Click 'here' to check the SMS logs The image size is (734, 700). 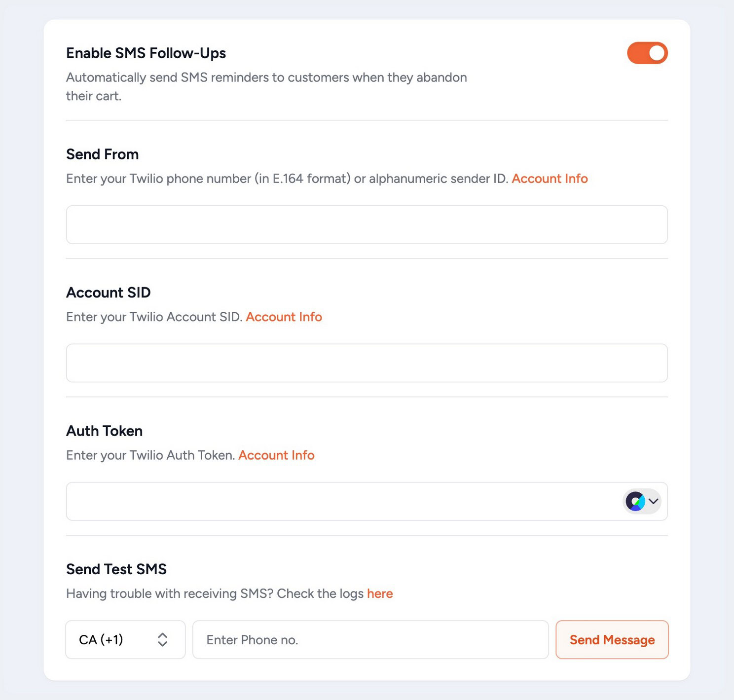coord(380,593)
